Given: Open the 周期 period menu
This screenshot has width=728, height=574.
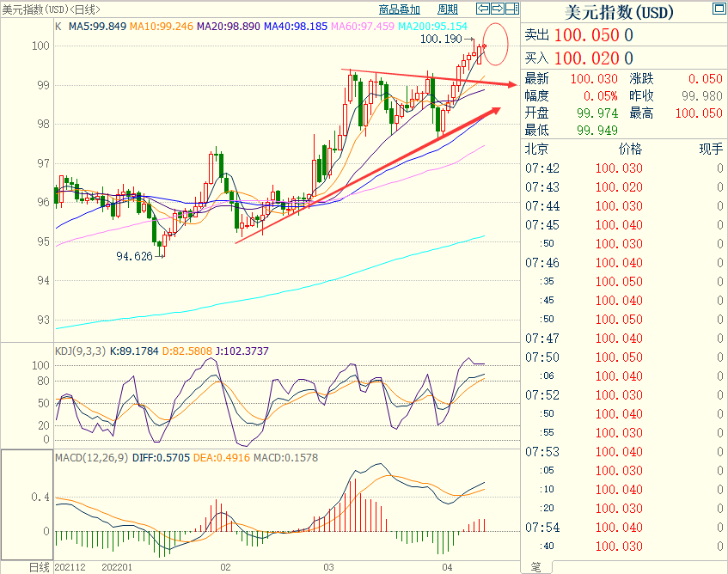Looking at the screenshot, I should [x=448, y=10].
